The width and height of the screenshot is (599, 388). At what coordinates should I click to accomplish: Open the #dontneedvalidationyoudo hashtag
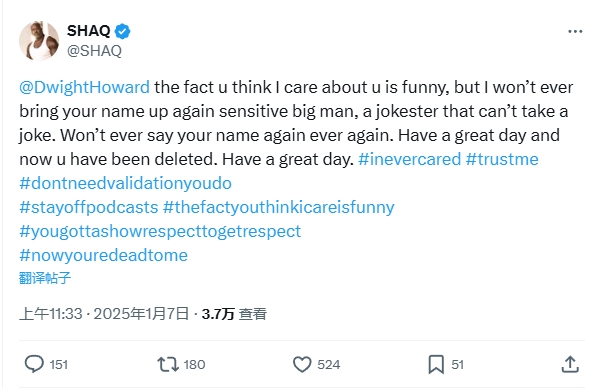click(x=125, y=184)
